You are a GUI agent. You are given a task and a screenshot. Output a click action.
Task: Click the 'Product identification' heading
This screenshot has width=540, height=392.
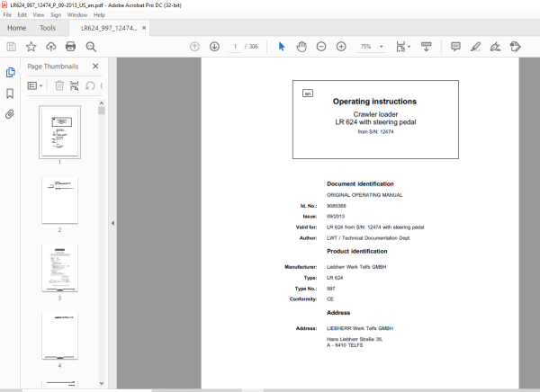pos(357,251)
